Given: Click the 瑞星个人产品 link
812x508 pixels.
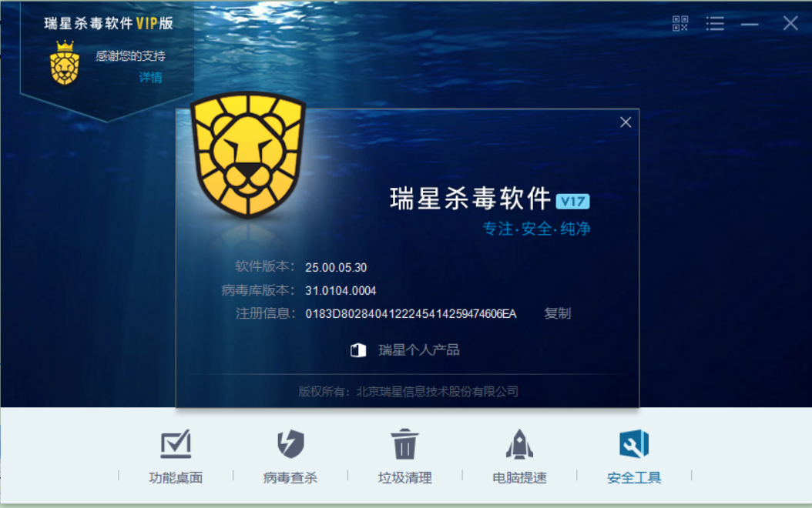Looking at the screenshot, I should 419,350.
